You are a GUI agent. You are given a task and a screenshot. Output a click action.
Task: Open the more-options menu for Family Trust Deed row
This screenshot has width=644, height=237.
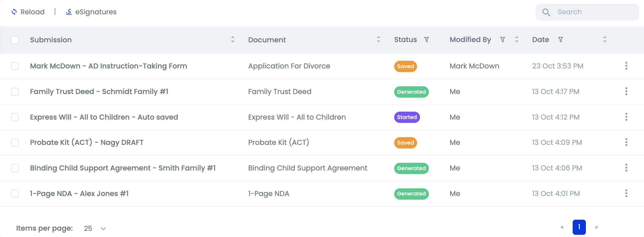626,92
